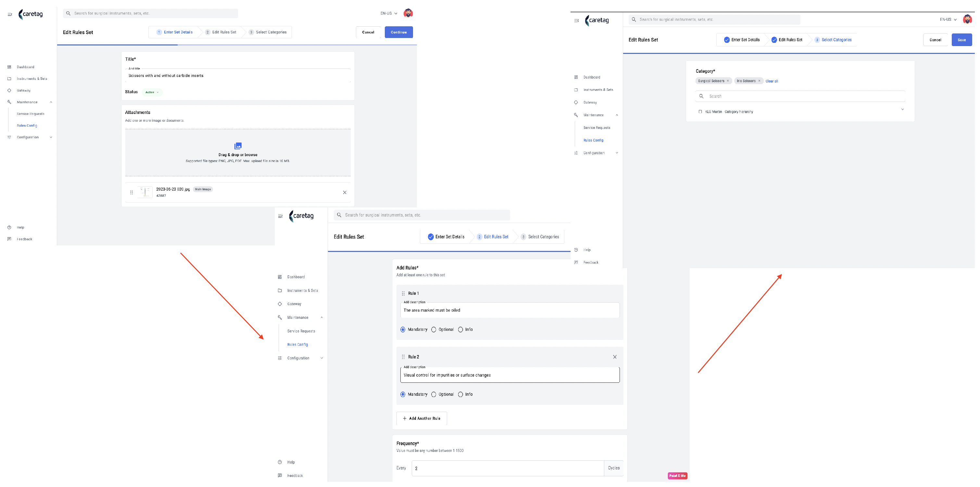This screenshot has width=980, height=487.
Task: Remove the Iris Scissors category chip
Action: 759,81
